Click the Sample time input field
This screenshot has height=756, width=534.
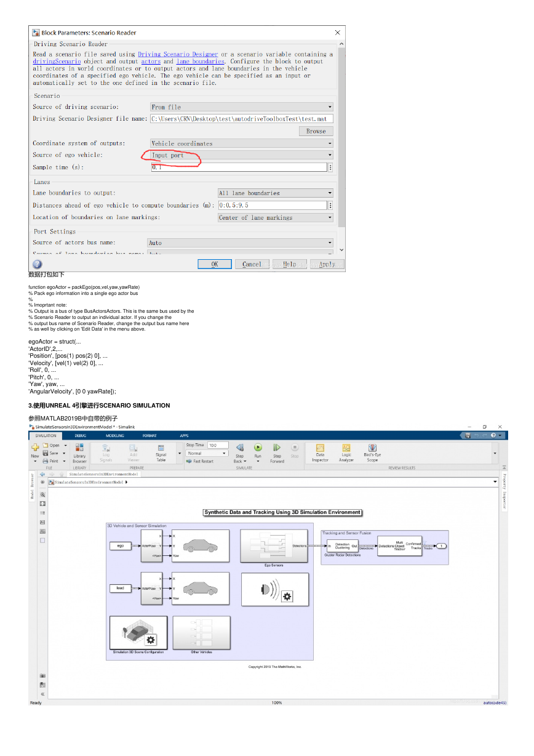tap(239, 167)
